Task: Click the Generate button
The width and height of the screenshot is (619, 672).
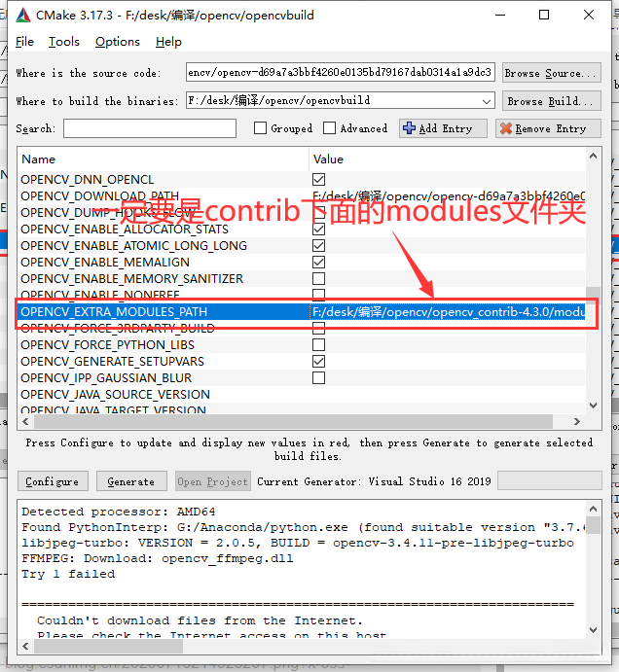Action: point(131,481)
